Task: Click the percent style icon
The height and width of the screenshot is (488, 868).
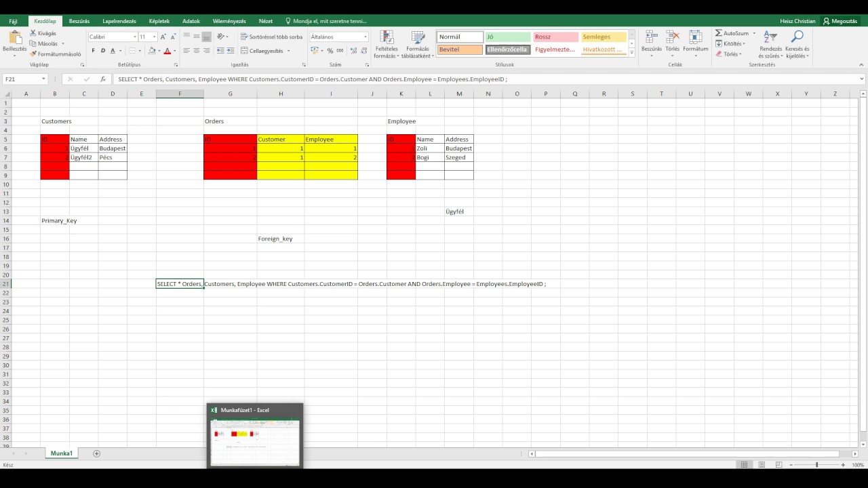Action: 330,51
